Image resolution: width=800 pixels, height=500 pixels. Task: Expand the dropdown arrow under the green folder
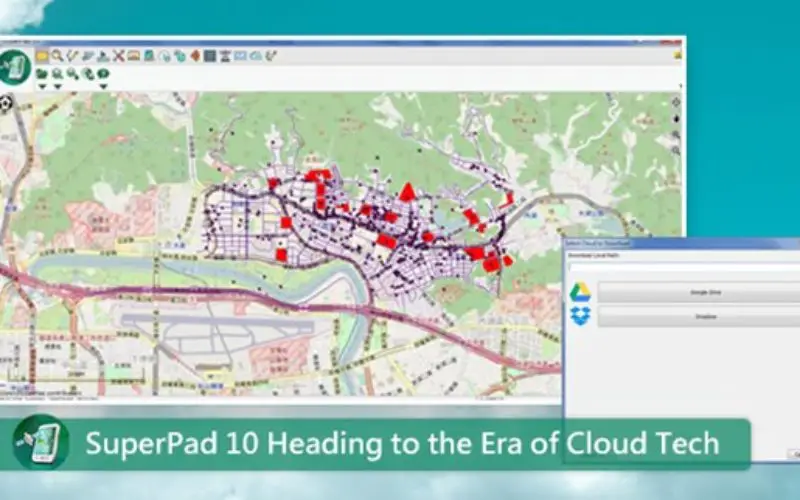coord(42,87)
